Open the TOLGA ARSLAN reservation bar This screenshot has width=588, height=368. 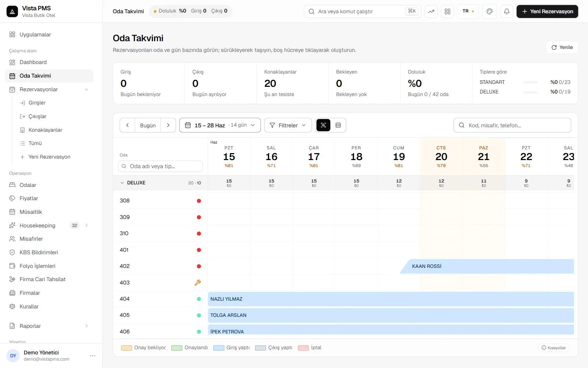391,315
